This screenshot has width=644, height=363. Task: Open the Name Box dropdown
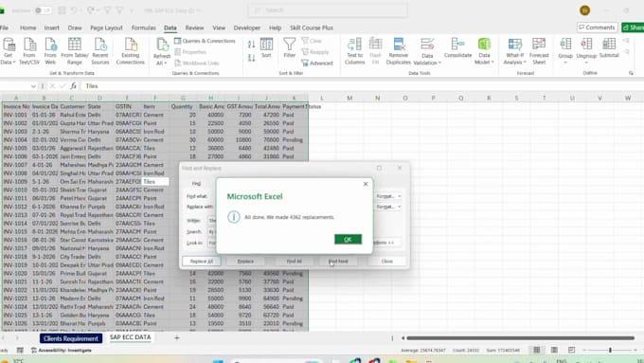click(33, 86)
